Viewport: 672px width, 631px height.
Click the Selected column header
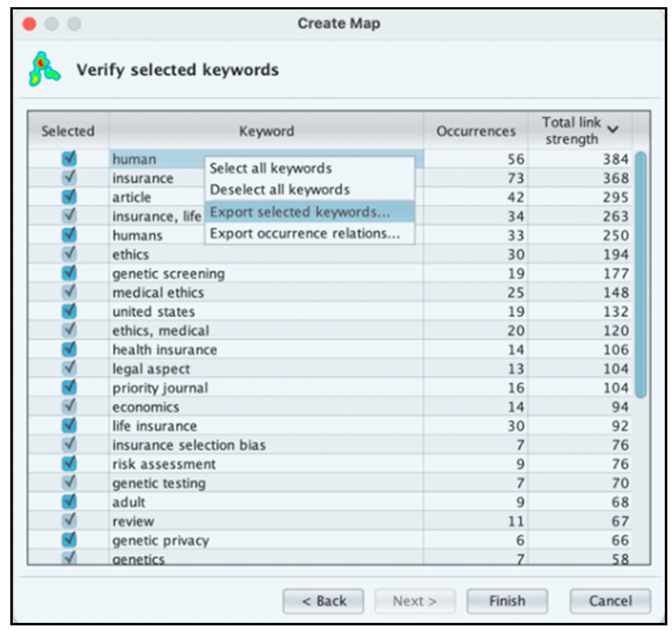pos(68,131)
